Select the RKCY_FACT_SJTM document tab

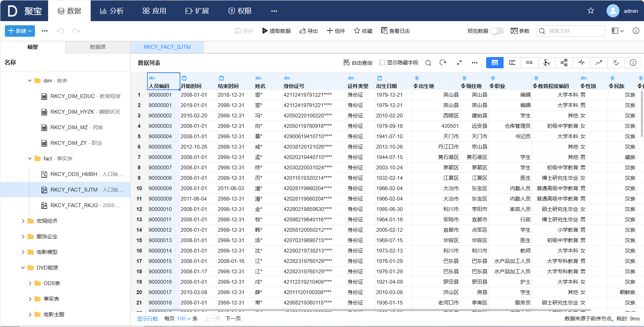click(167, 47)
